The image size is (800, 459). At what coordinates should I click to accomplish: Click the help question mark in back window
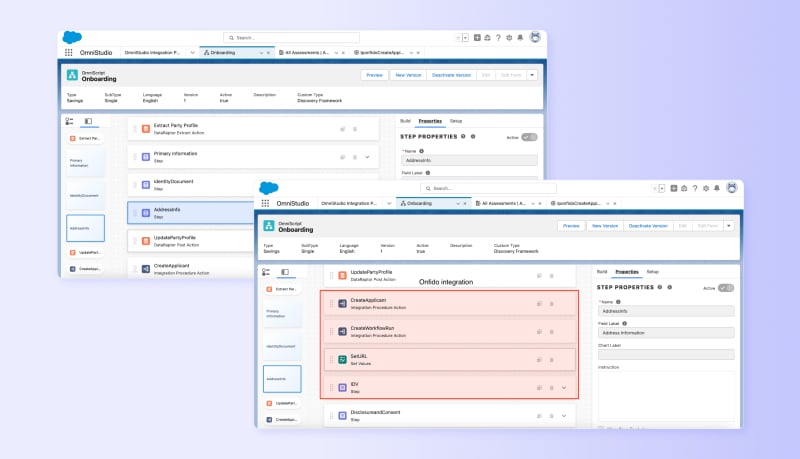(498, 38)
